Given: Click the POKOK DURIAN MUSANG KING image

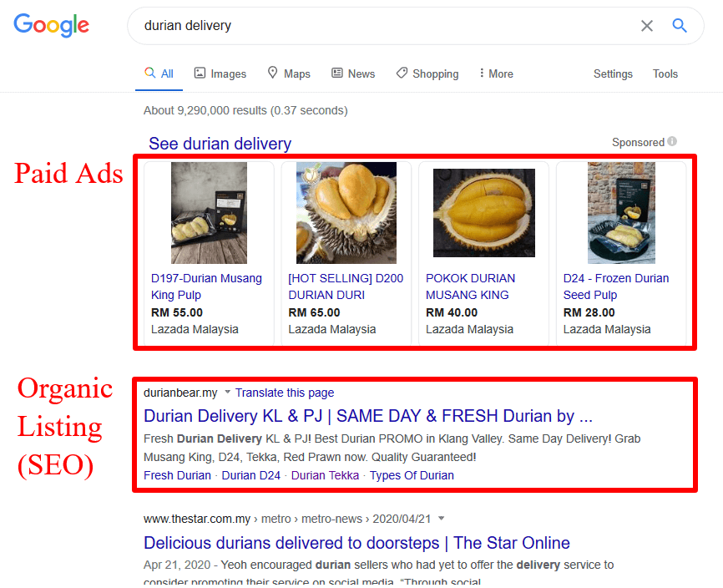Looking at the screenshot, I should (484, 213).
